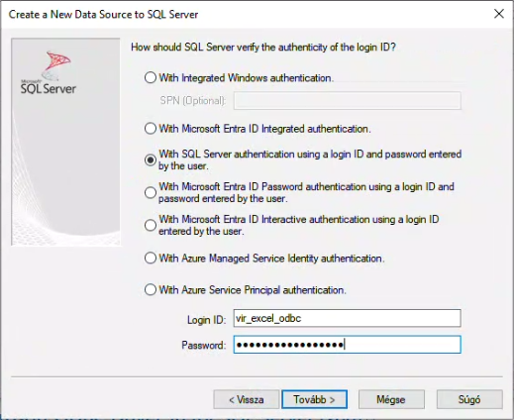514x420 pixels.
Task: Click the disabled SPN (Optional) field
Action: click(x=347, y=100)
